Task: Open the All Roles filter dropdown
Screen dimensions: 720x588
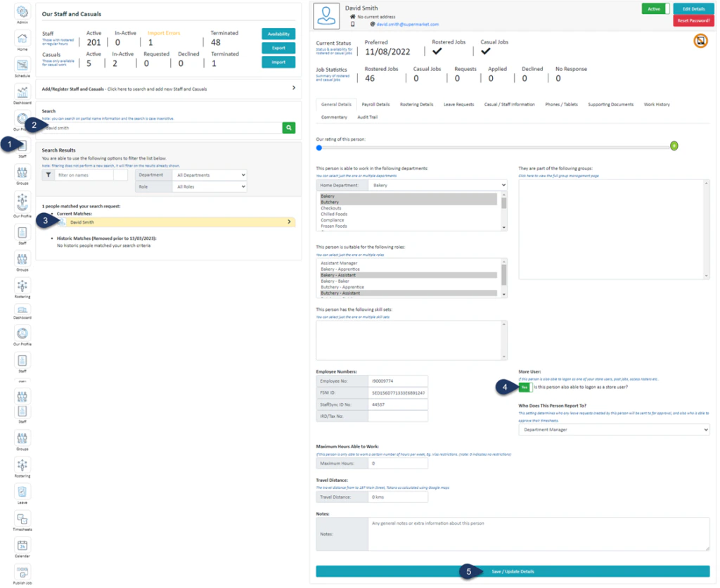Action: 210,187
